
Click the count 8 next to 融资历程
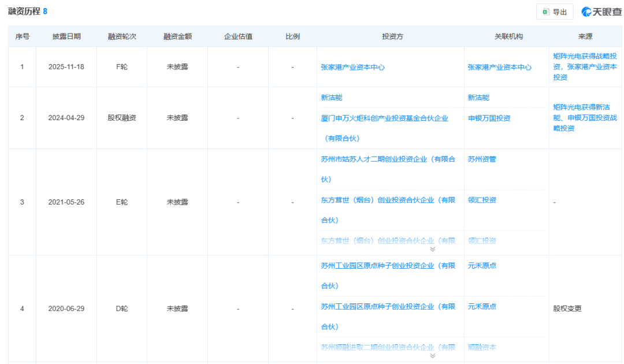pyautogui.click(x=46, y=10)
